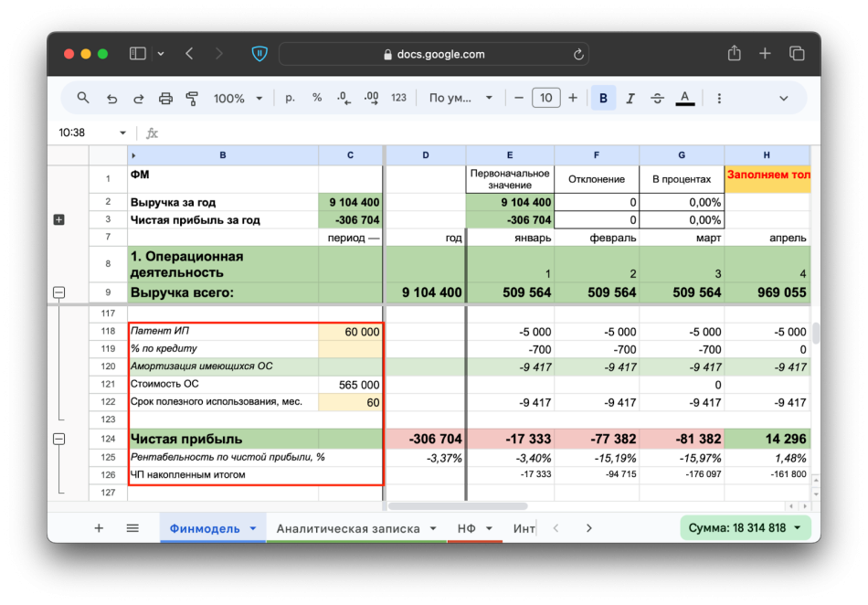Switch to the Аналитическая записка sheet tab

(348, 528)
